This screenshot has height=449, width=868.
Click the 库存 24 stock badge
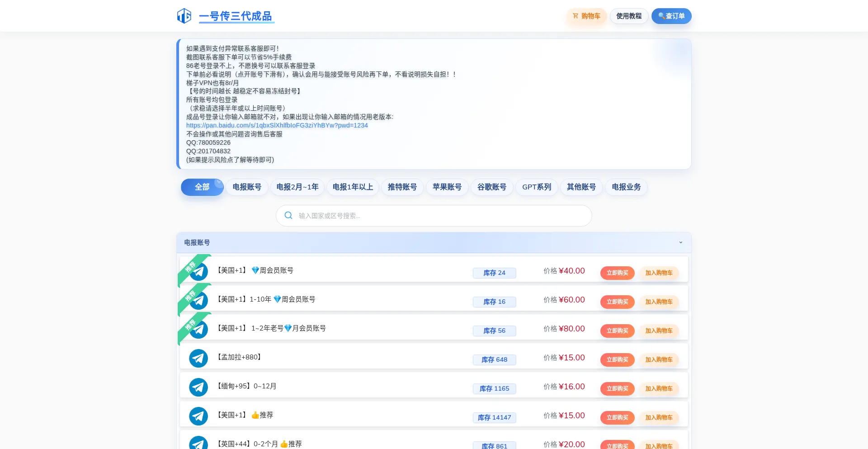click(x=495, y=273)
